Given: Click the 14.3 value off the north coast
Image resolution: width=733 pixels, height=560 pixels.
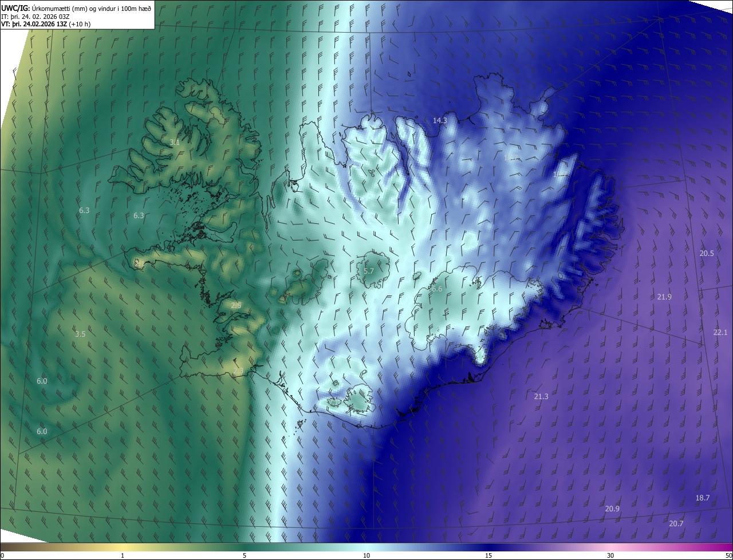Looking at the screenshot, I should [440, 120].
